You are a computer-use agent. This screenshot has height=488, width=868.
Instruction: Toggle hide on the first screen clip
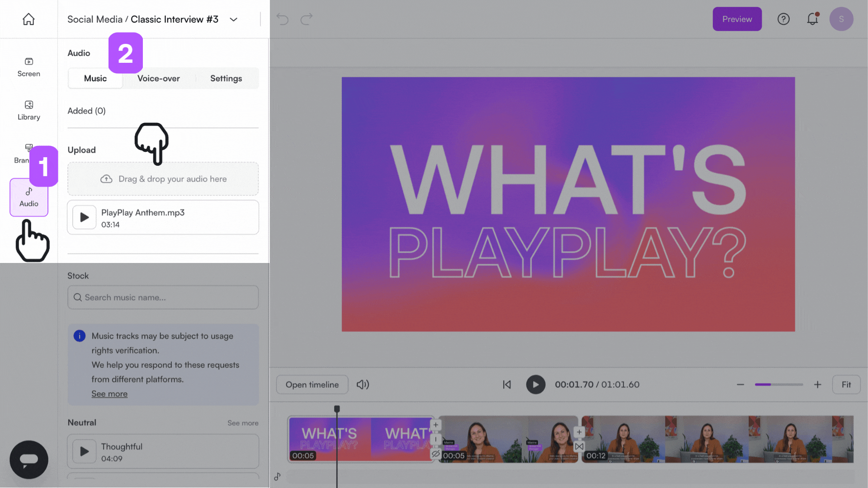coord(436,454)
